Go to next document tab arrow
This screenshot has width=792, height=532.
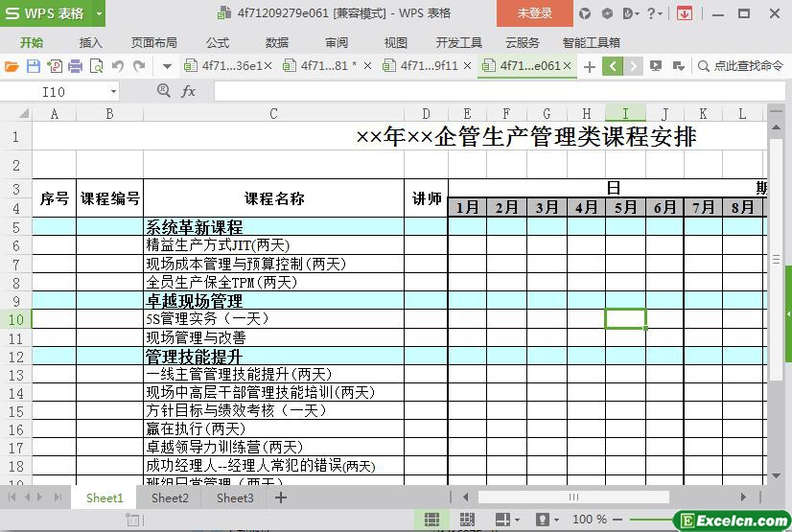pos(633,65)
